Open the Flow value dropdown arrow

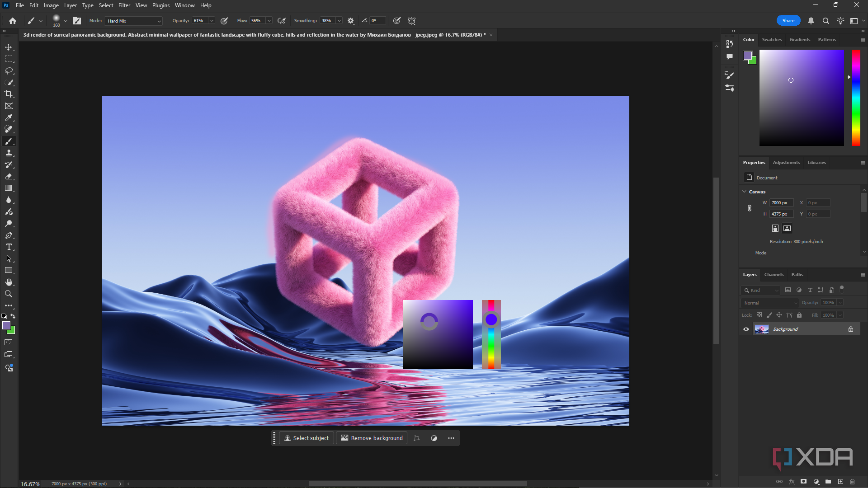pos(269,21)
